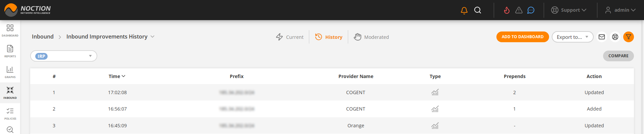Viewport: 644px width, 134px height.
Task: Sort the table by Time column
Action: (x=117, y=76)
